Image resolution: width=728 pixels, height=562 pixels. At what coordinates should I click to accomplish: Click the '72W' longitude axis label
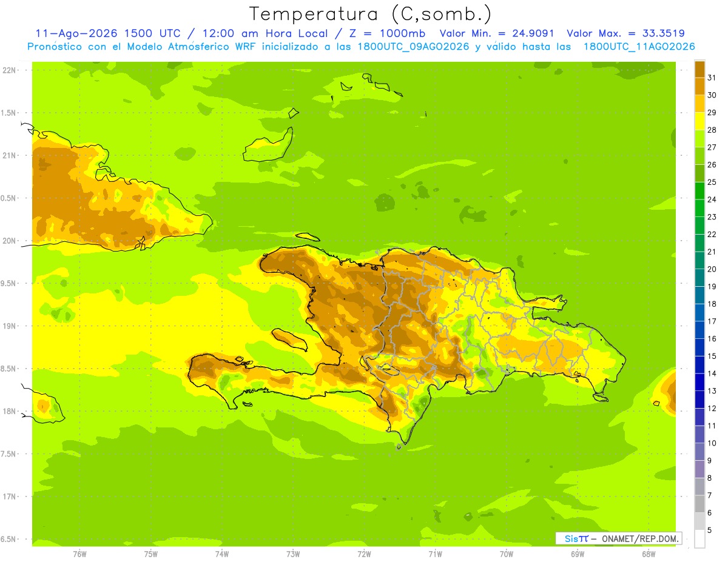(x=364, y=554)
